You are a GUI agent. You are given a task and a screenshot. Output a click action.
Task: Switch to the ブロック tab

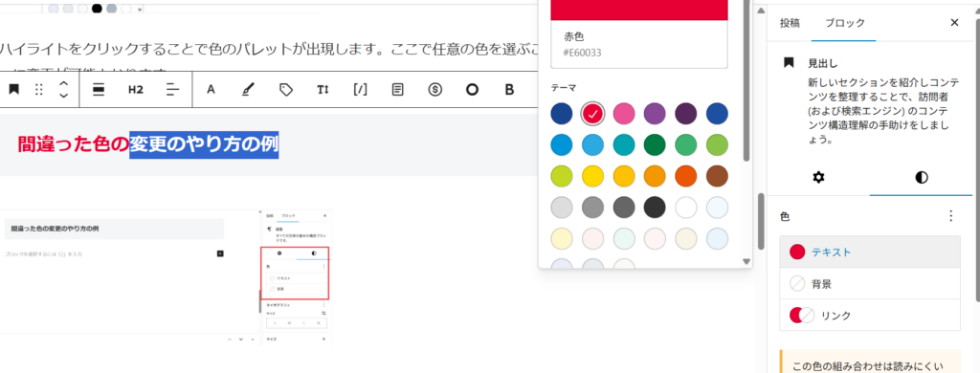[x=845, y=23]
